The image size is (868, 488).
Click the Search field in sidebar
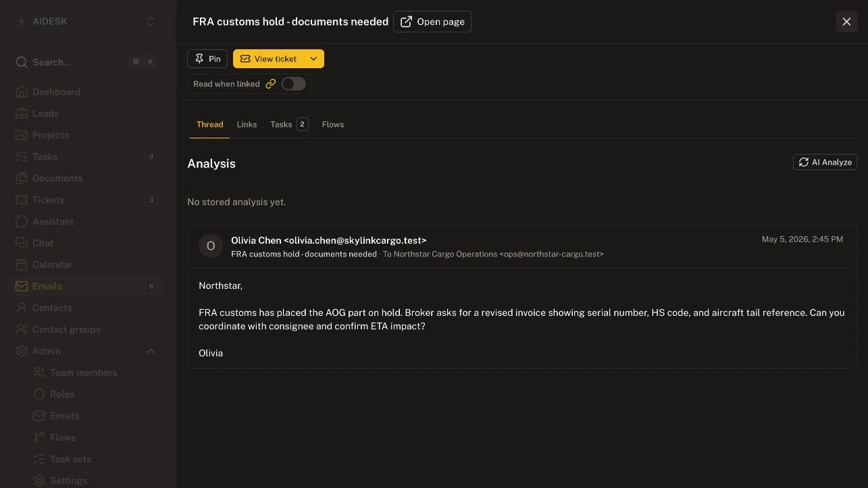88,62
